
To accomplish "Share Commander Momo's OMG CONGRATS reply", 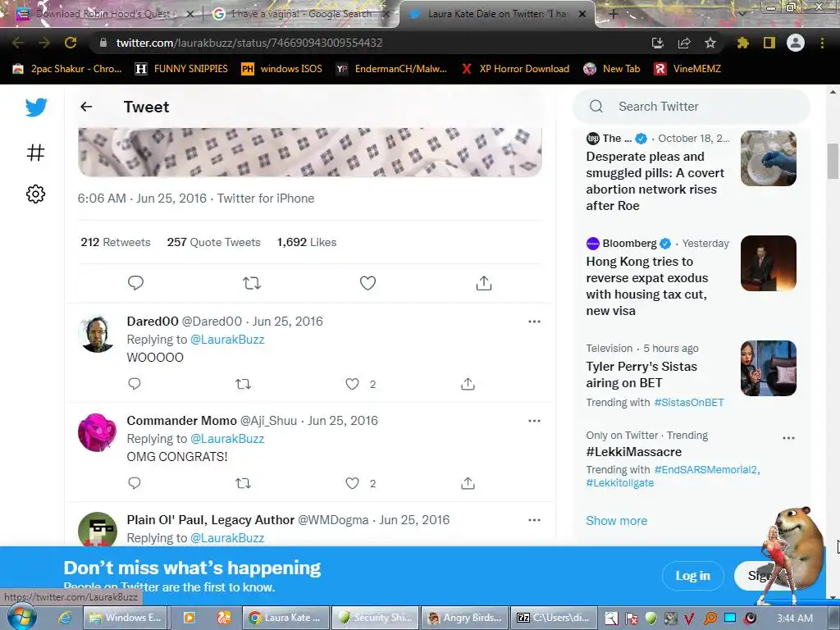I will pos(468,483).
